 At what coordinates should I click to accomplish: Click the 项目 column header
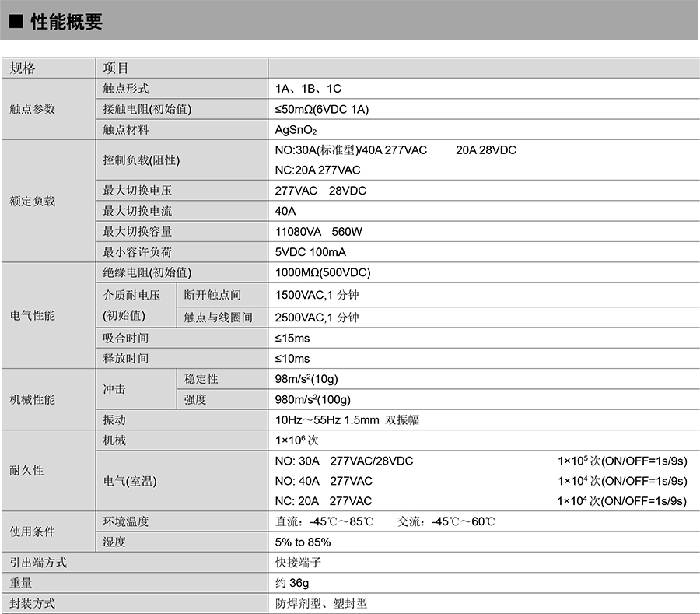[116, 68]
